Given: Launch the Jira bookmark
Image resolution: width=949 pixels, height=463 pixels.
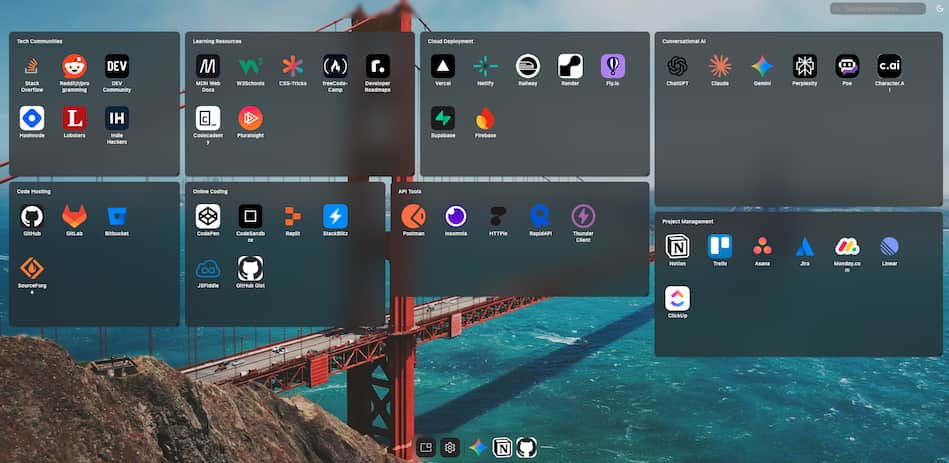Looking at the screenshot, I should coord(805,247).
